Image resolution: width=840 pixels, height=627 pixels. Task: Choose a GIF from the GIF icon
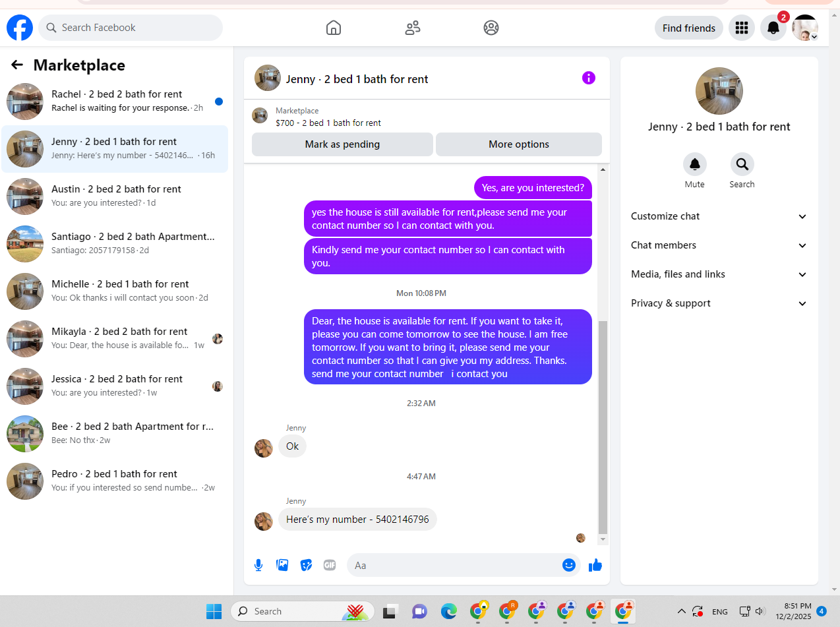pos(330,565)
